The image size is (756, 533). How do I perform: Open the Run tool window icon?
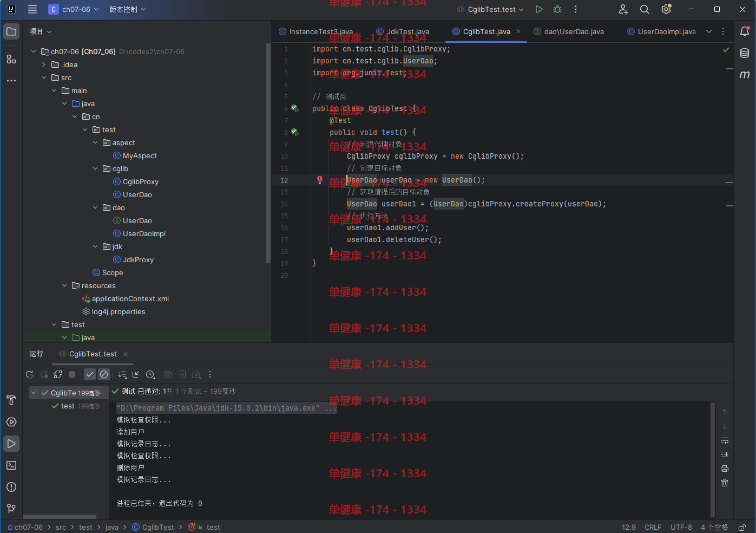pos(11,444)
